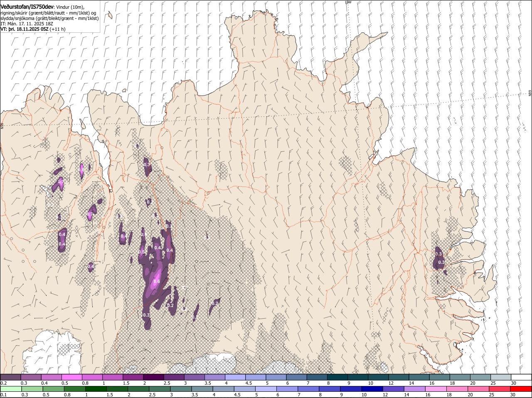Pick the light pink 16 legend swatch

[436, 389]
